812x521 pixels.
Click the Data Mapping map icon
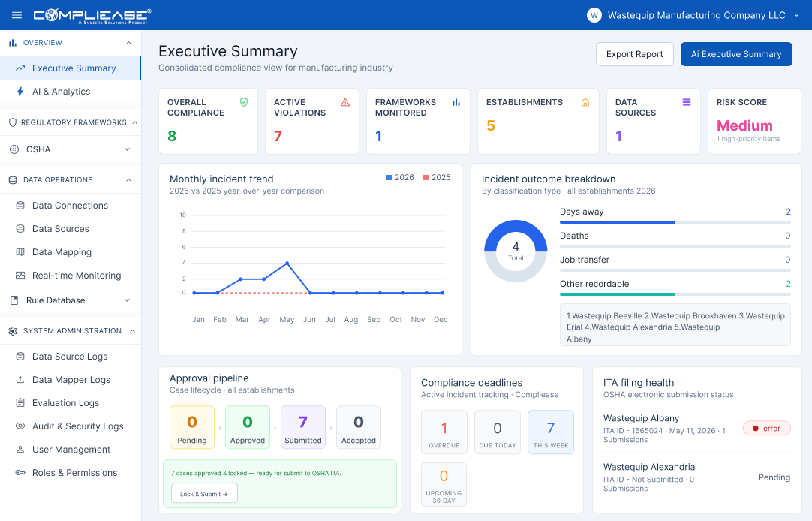click(x=20, y=252)
